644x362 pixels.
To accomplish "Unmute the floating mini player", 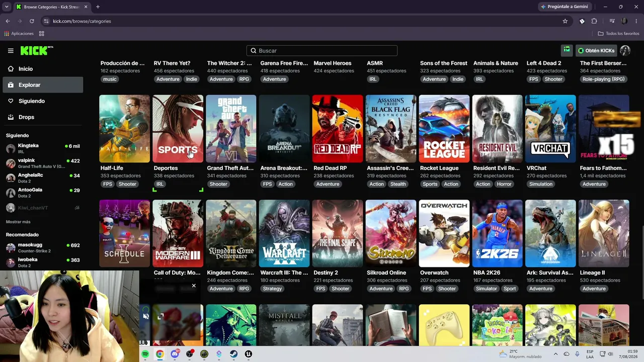I will point(146,316).
